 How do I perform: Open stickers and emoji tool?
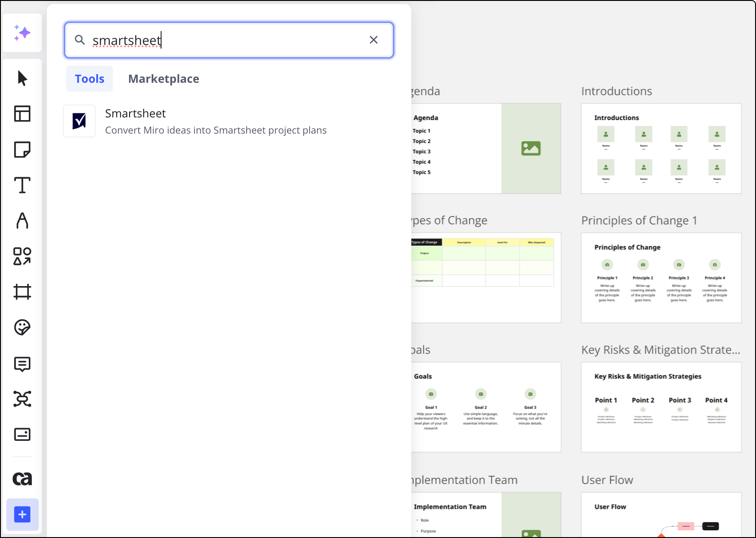click(x=22, y=327)
